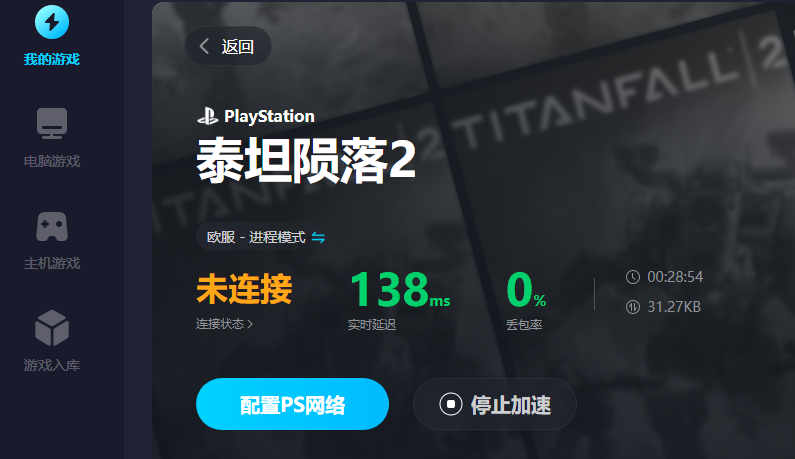This screenshot has width=795, height=459.
Task: Switch to 我的游戏 sidebar label
Action: click(x=52, y=59)
